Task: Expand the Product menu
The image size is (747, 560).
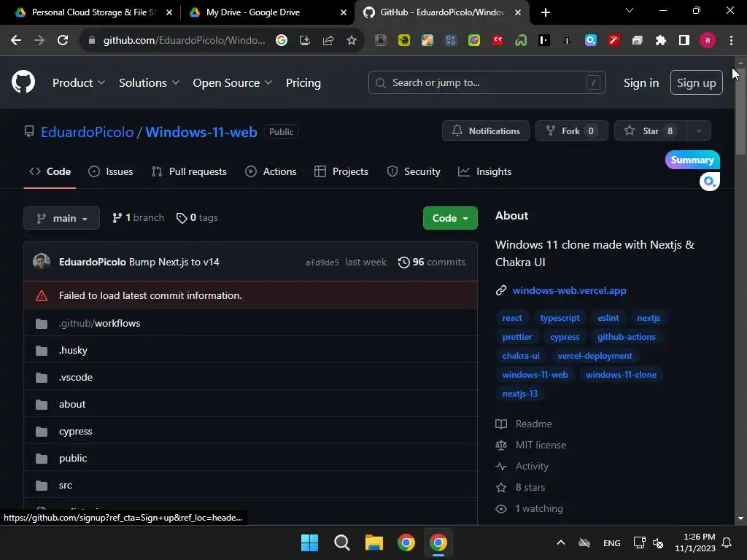Action: [x=79, y=83]
